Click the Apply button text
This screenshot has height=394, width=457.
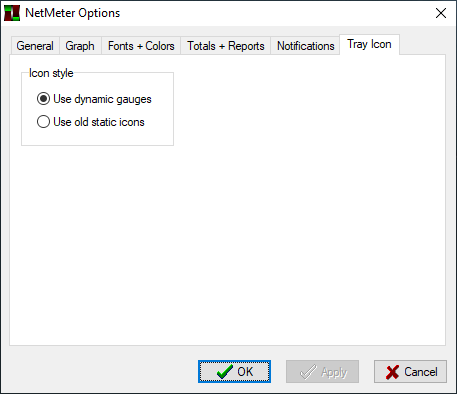[334, 372]
